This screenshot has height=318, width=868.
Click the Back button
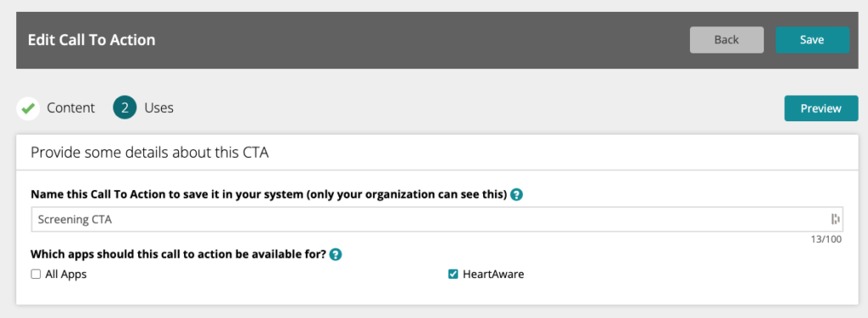pyautogui.click(x=726, y=40)
